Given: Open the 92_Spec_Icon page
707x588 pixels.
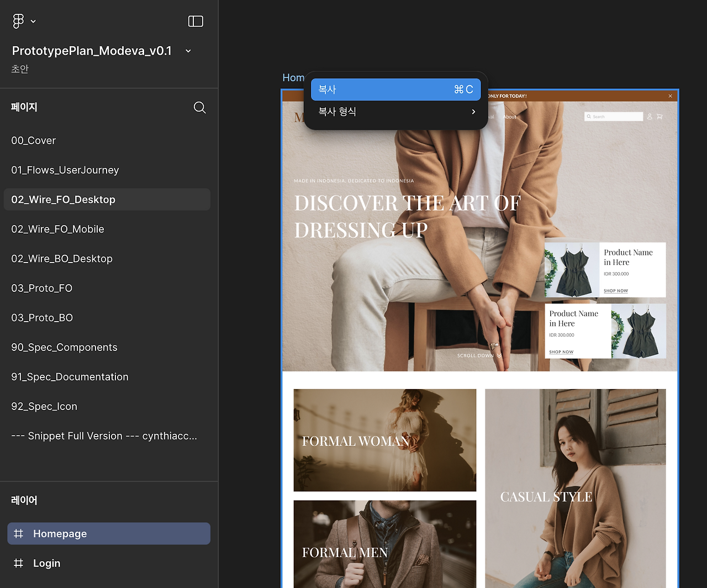Looking at the screenshot, I should [107, 407].
